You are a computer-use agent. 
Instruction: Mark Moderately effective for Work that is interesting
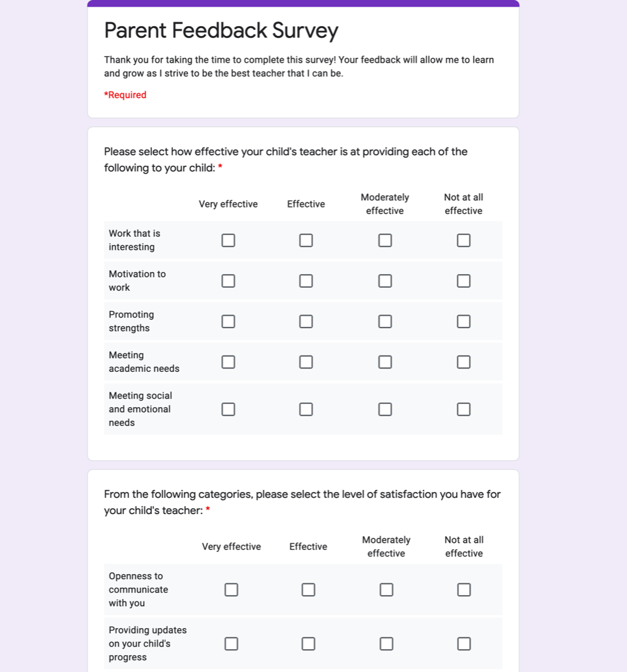click(x=384, y=240)
